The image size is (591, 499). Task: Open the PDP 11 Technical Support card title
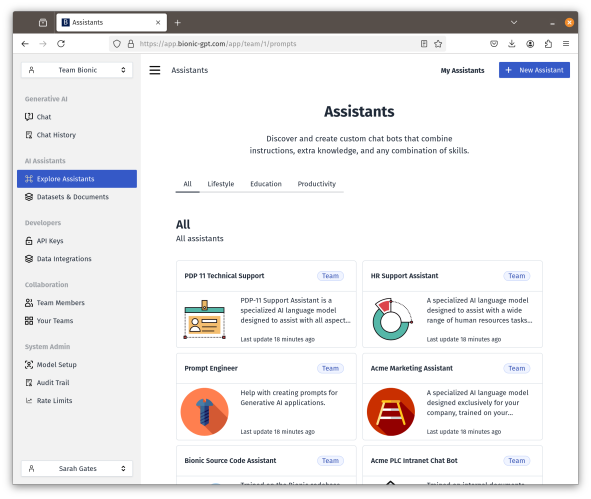click(x=224, y=276)
